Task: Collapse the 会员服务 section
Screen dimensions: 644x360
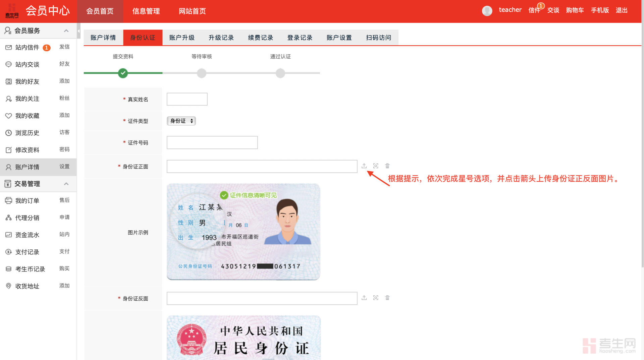Action: [66, 31]
